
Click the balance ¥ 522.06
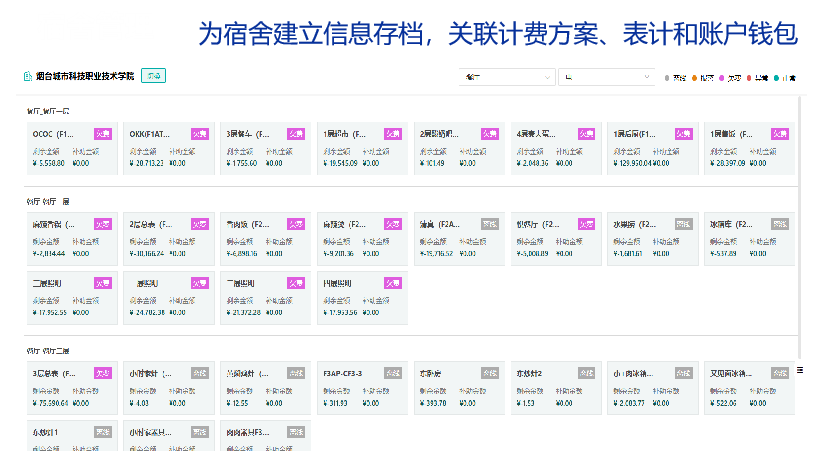723,404
